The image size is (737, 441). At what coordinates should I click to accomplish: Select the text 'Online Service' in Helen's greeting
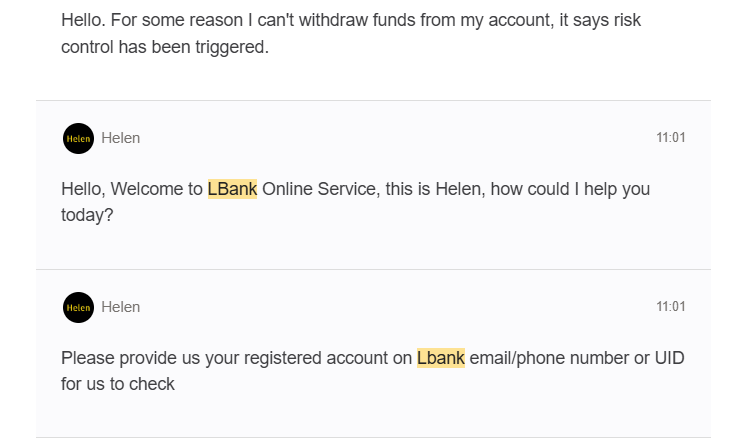(x=320, y=189)
